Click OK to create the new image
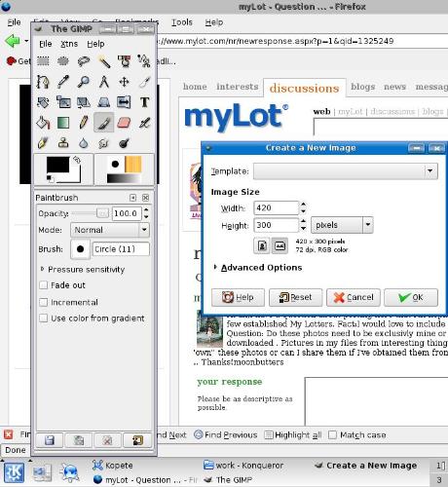 click(x=411, y=297)
